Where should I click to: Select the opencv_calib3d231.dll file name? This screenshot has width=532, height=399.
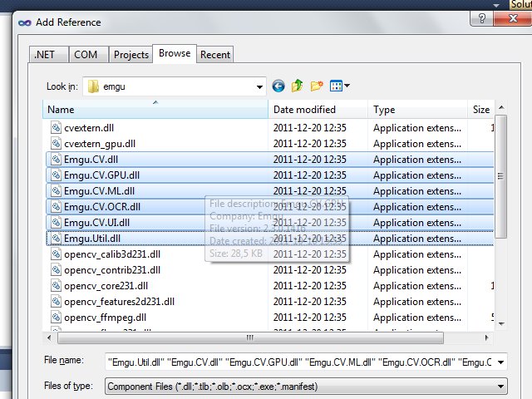[x=112, y=254]
